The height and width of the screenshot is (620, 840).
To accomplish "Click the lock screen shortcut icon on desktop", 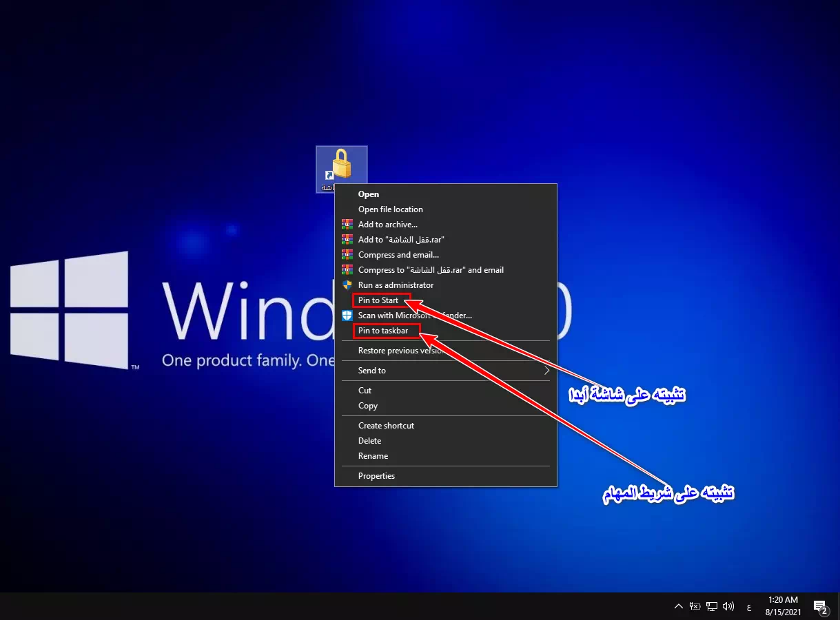I will 341,167.
